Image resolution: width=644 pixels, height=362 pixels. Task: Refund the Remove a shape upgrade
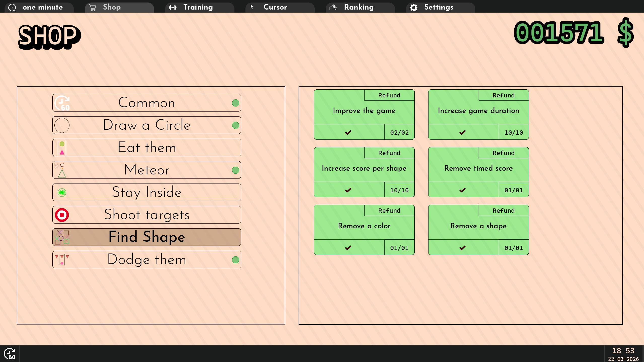503,211
